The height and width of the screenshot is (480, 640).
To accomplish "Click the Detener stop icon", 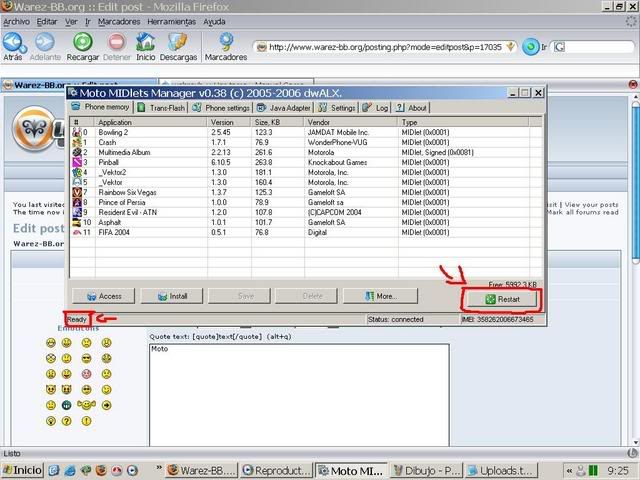I will [117, 42].
